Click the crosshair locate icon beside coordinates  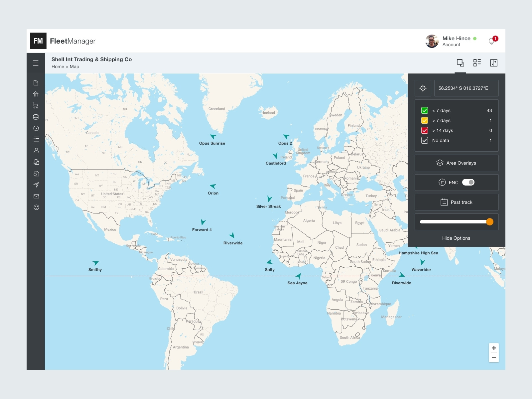pos(423,88)
